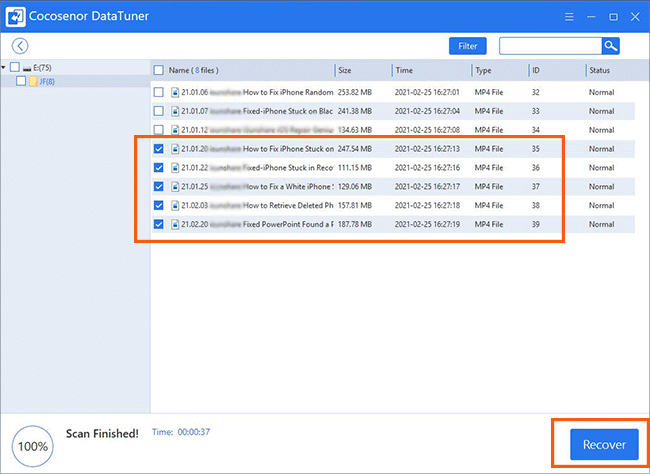Uncheck the 21.01.22 file checkbox
The height and width of the screenshot is (474, 650).
158,168
